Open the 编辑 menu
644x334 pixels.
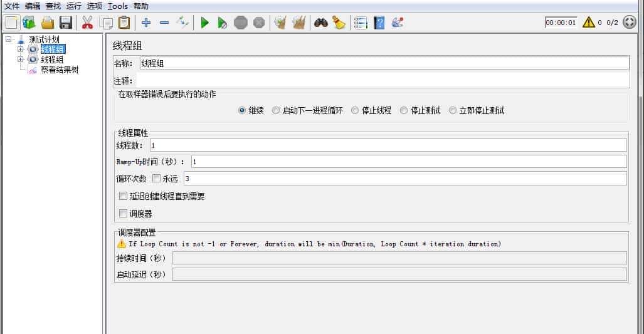coord(33,6)
